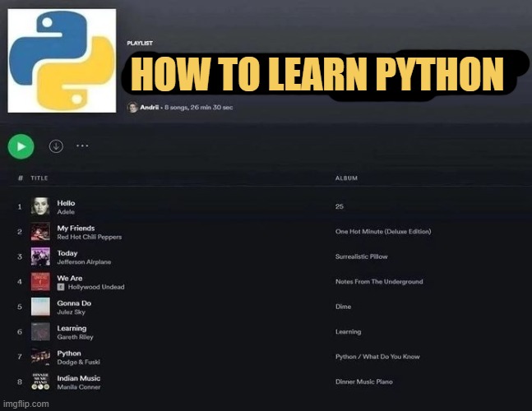Open artist Adele
Viewport: 532px width, 411px height.
[x=66, y=212]
